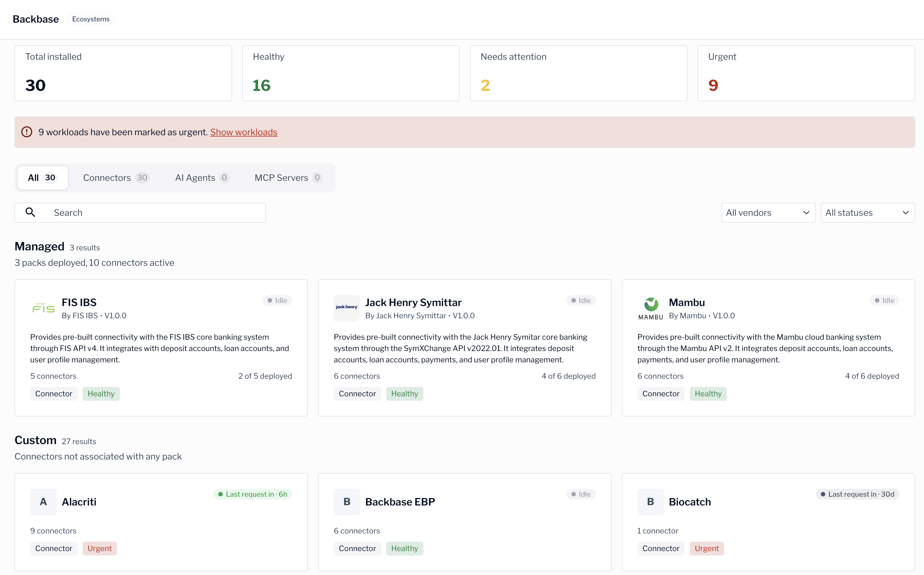
Task: Click Biocatch's Last request in 30d badge
Action: click(857, 494)
